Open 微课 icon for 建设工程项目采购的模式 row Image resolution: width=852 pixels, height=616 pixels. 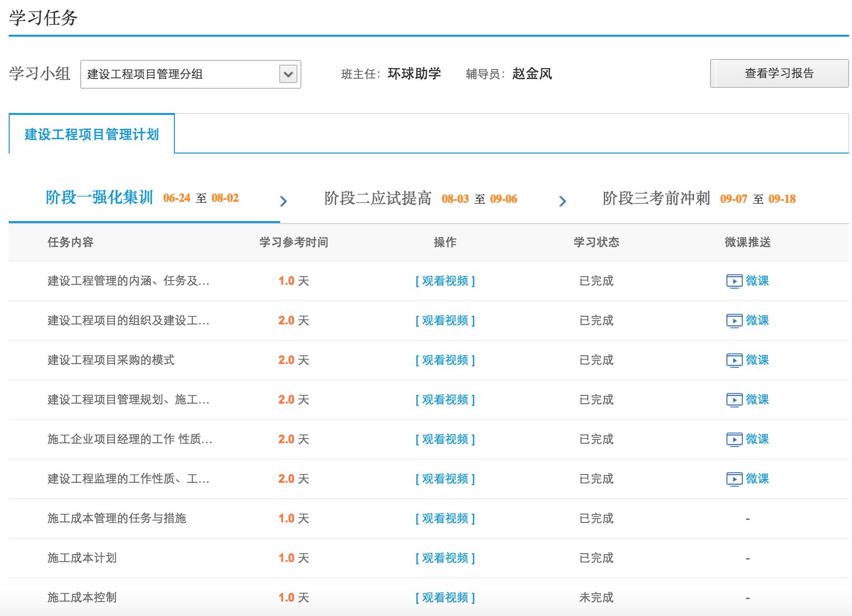734,360
